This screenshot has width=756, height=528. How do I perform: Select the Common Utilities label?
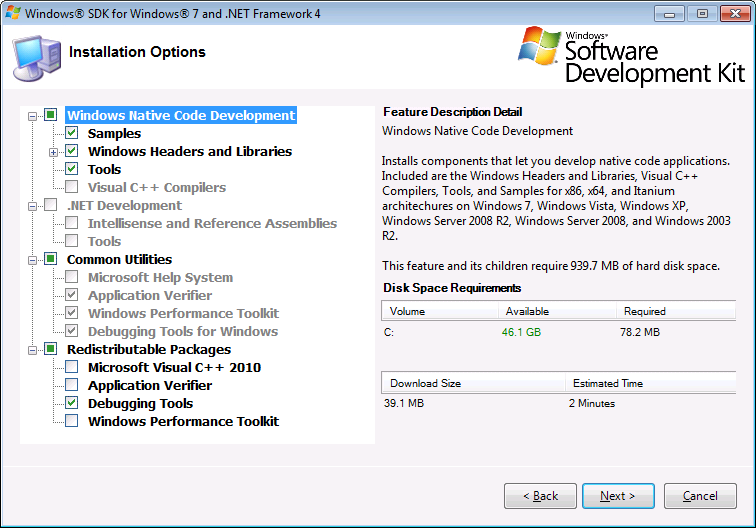pos(119,259)
